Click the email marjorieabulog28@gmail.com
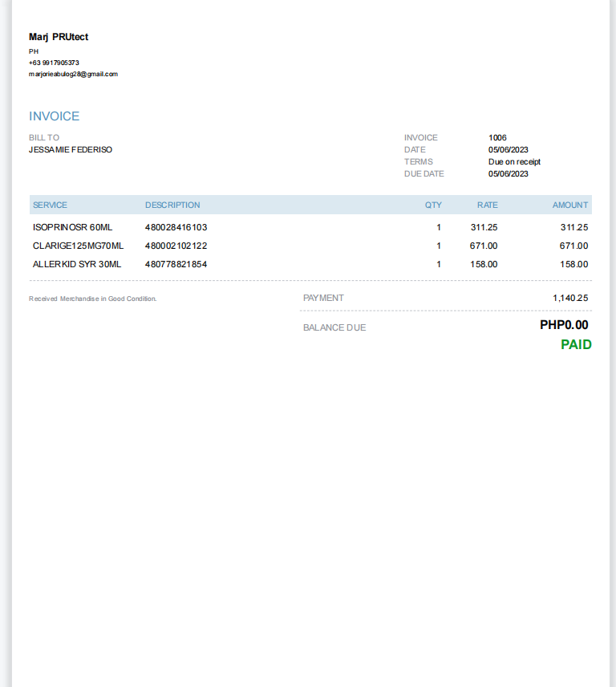The width and height of the screenshot is (616, 687). (x=73, y=74)
